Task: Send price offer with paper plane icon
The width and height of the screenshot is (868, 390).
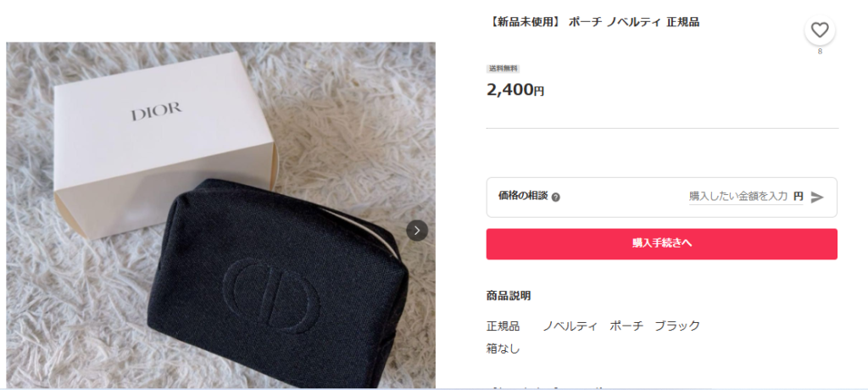Action: pos(817,197)
